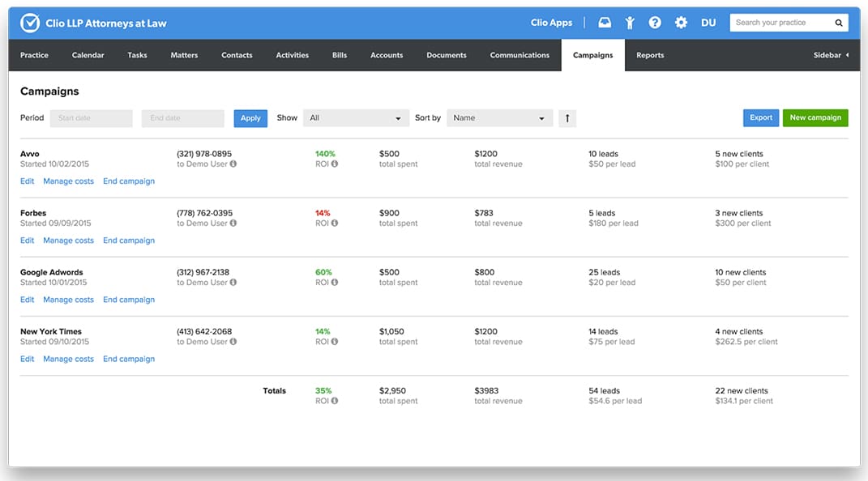Open the Practice tab
The width and height of the screenshot is (868, 481).
click(34, 55)
